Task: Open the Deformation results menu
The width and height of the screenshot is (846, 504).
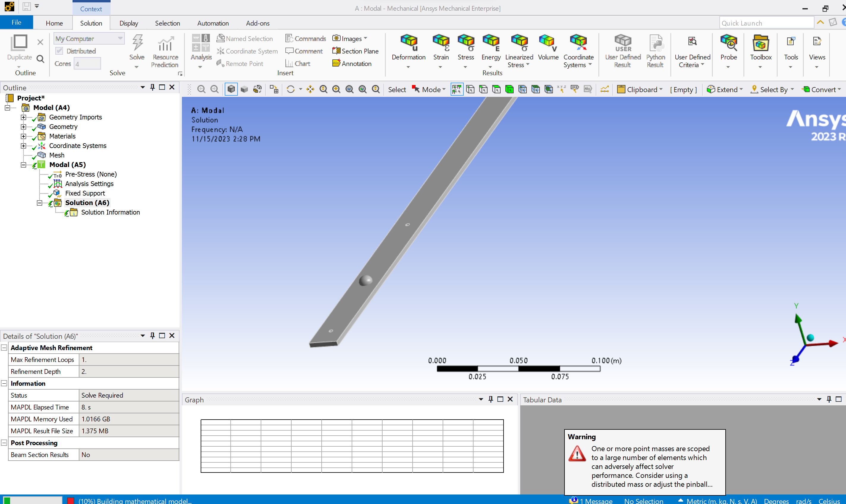Action: click(408, 51)
